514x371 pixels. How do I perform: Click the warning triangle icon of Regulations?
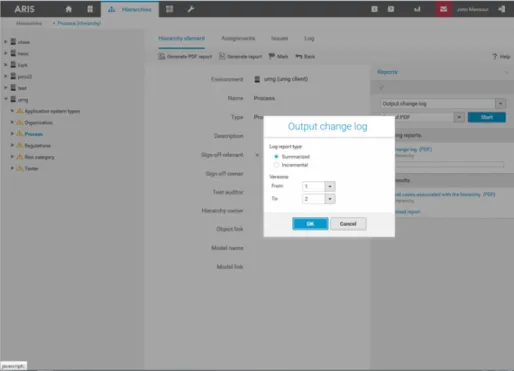[x=20, y=145]
